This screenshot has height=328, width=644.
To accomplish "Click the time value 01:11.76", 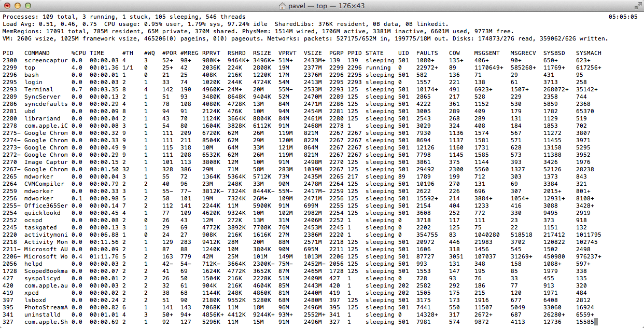I will pos(104,256).
